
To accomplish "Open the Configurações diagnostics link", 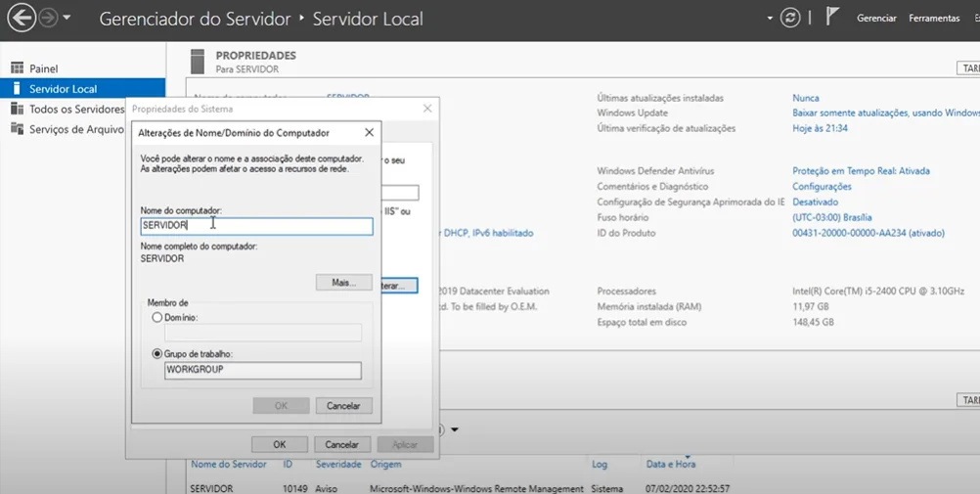I will click(x=822, y=186).
